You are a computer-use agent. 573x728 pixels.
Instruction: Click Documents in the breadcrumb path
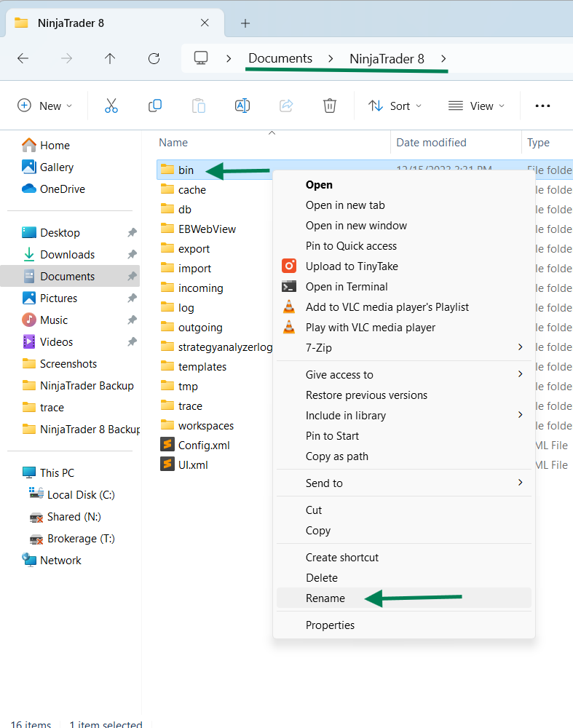point(280,58)
